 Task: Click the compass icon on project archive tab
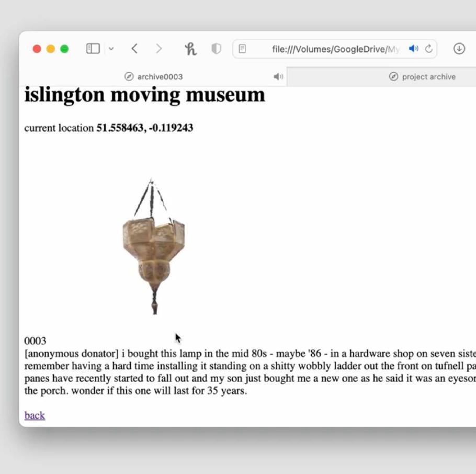point(393,76)
